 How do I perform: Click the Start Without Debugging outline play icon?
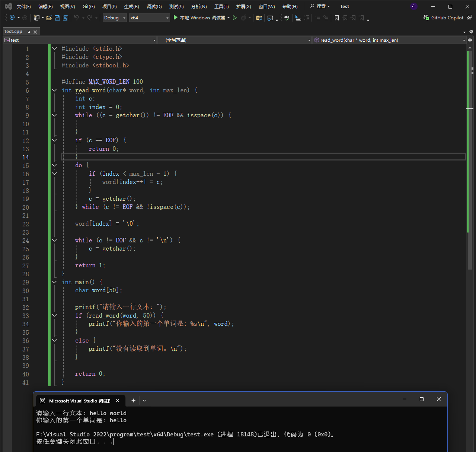tap(235, 17)
